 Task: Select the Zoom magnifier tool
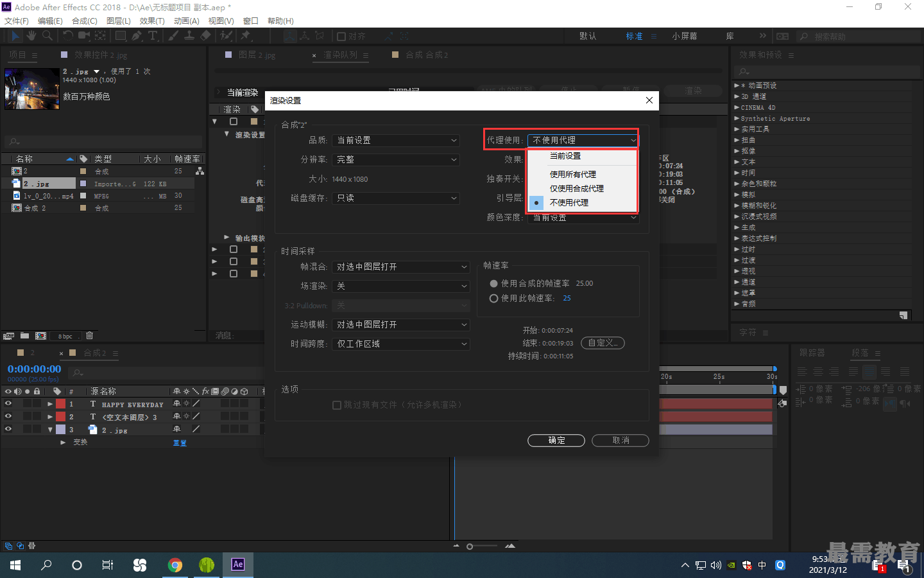coord(47,36)
